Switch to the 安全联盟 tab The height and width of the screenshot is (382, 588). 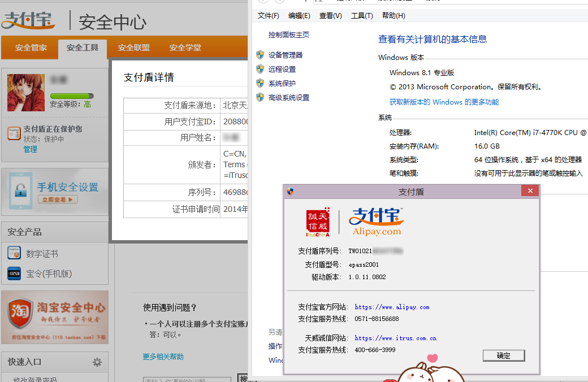tap(134, 48)
